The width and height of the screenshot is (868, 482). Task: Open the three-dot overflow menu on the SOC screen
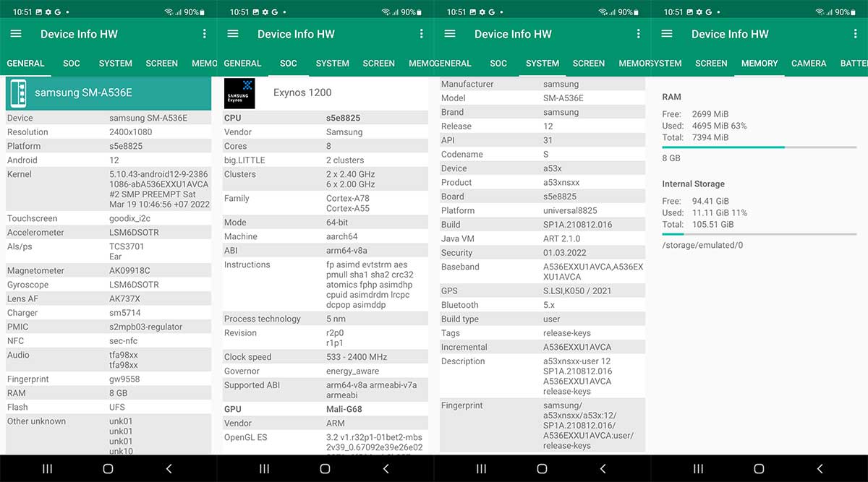point(422,34)
